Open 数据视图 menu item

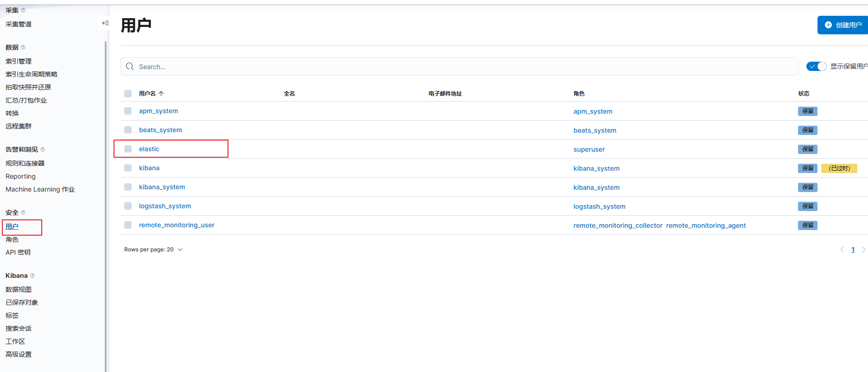pyautogui.click(x=19, y=289)
